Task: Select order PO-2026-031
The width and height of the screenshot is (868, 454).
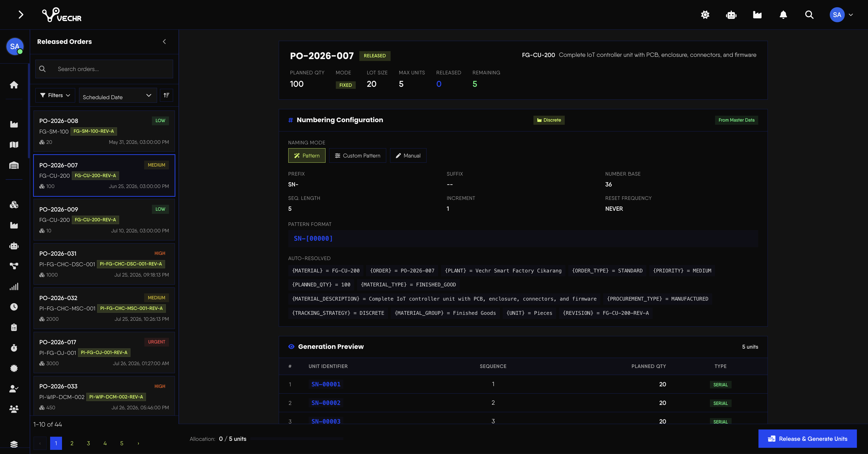Action: [104, 264]
